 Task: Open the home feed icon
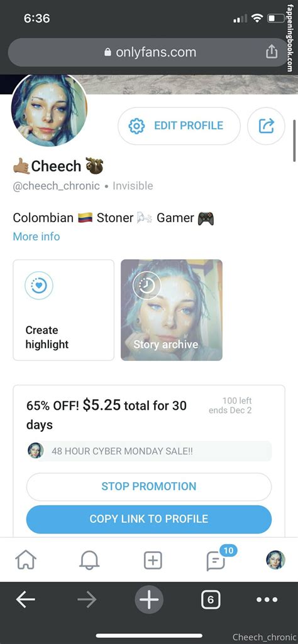(x=26, y=560)
